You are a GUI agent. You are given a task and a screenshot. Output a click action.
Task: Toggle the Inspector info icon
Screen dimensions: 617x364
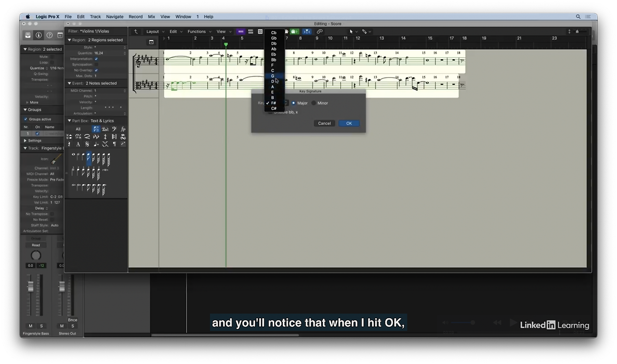(x=39, y=35)
